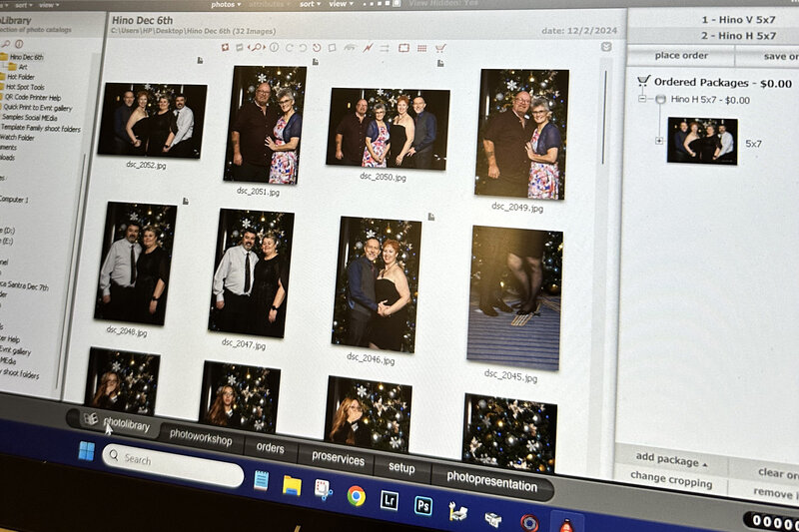Screen dimensions: 799x532
Task: Open Notepad from the taskbar
Action: pos(261,480)
